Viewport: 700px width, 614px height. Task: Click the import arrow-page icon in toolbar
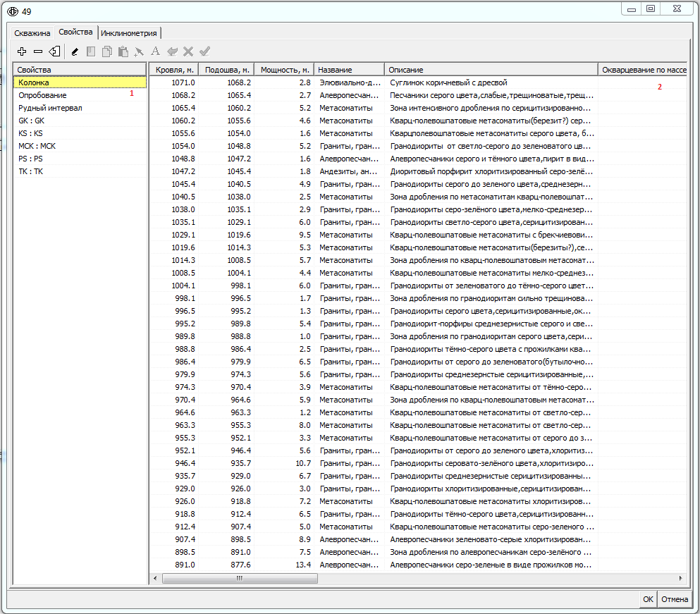54,51
